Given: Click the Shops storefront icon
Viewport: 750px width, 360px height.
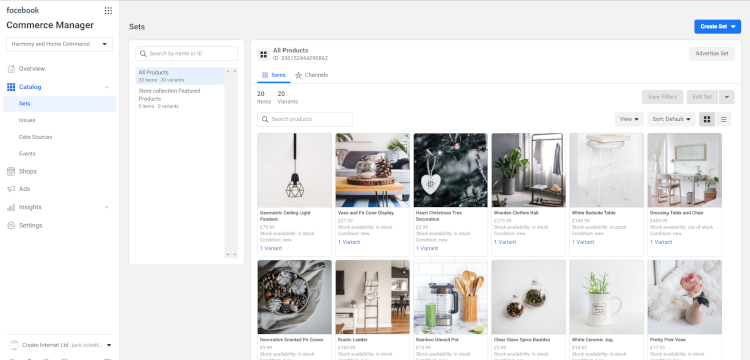Looking at the screenshot, I should (x=11, y=171).
